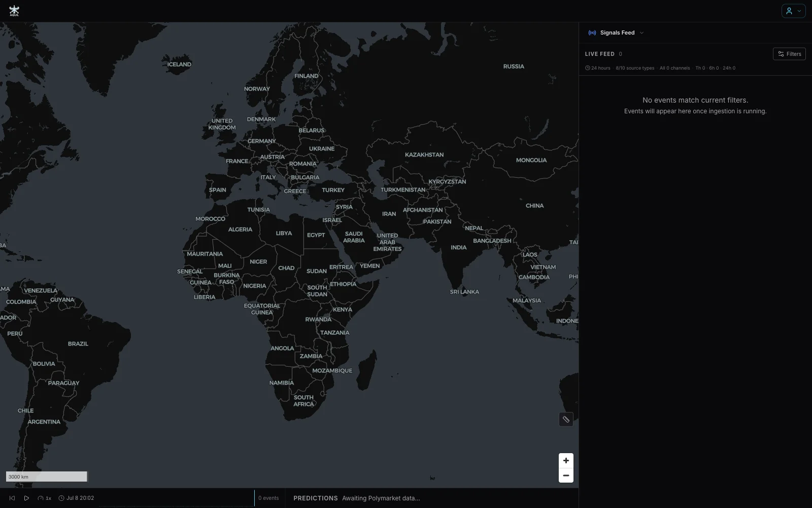812x508 pixels.
Task: Click the China label on map
Action: (x=534, y=206)
